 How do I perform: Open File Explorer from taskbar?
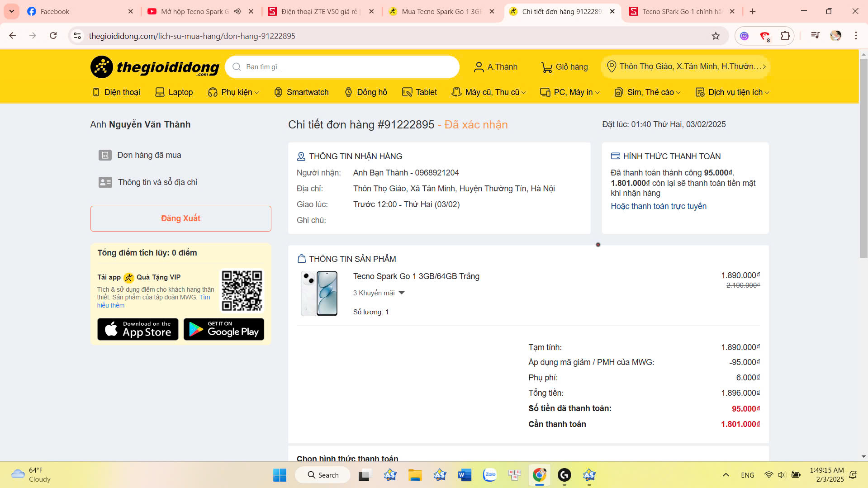[x=415, y=475]
